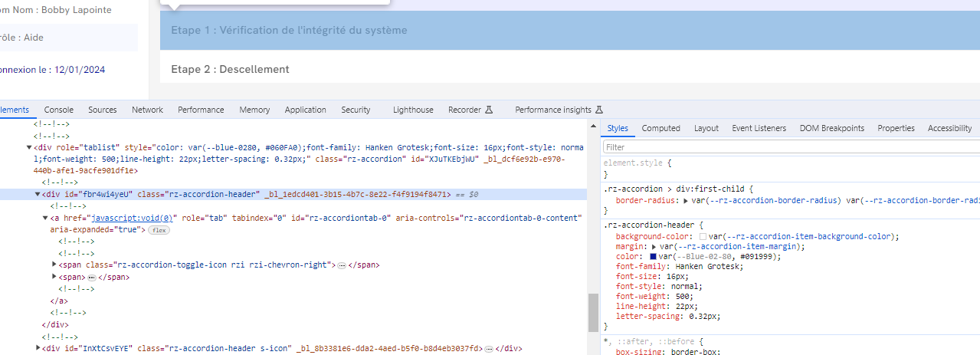Expand margin shorthand property triangle
The image size is (980, 355).
(653, 247)
